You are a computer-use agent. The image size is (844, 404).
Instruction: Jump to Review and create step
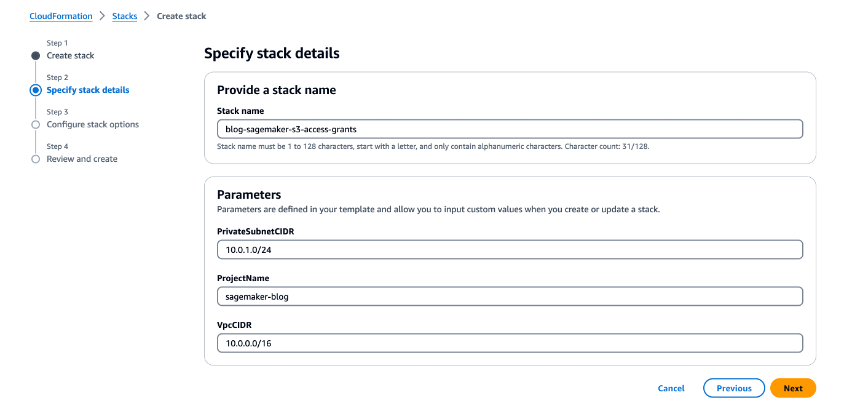click(82, 159)
